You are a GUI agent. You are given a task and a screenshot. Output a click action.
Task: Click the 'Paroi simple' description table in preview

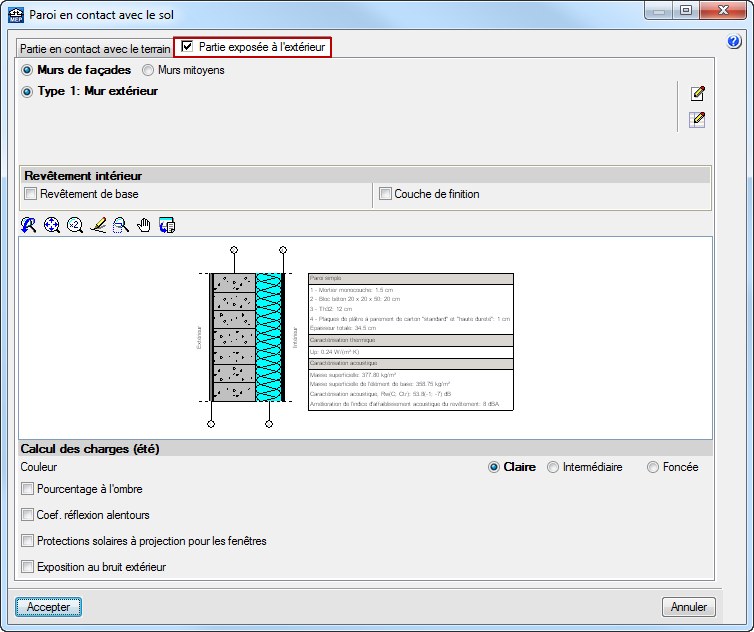[411, 342]
